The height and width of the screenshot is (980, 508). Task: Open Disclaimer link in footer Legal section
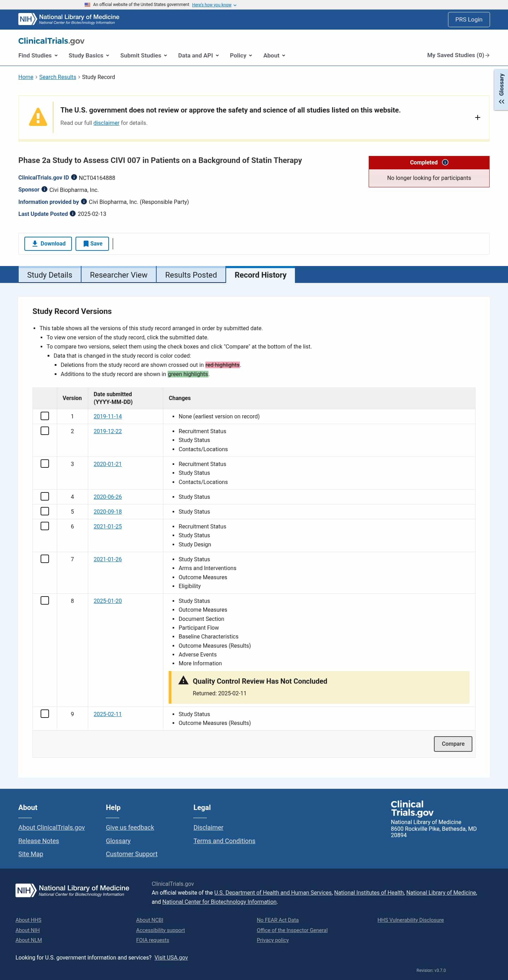tap(208, 827)
